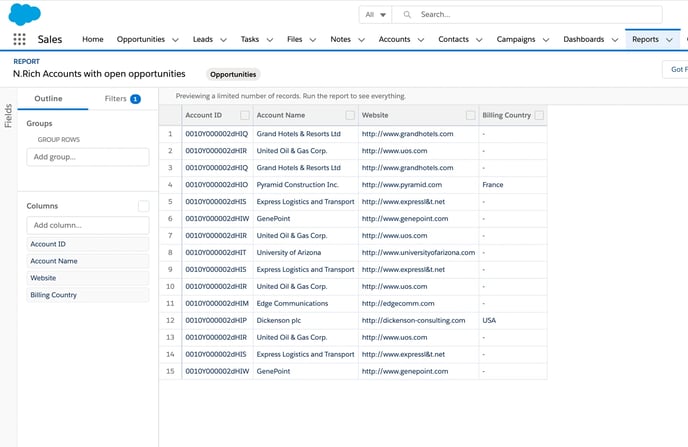The width and height of the screenshot is (688, 447).
Task: Open the Accounts navigation tab
Action: [394, 39]
